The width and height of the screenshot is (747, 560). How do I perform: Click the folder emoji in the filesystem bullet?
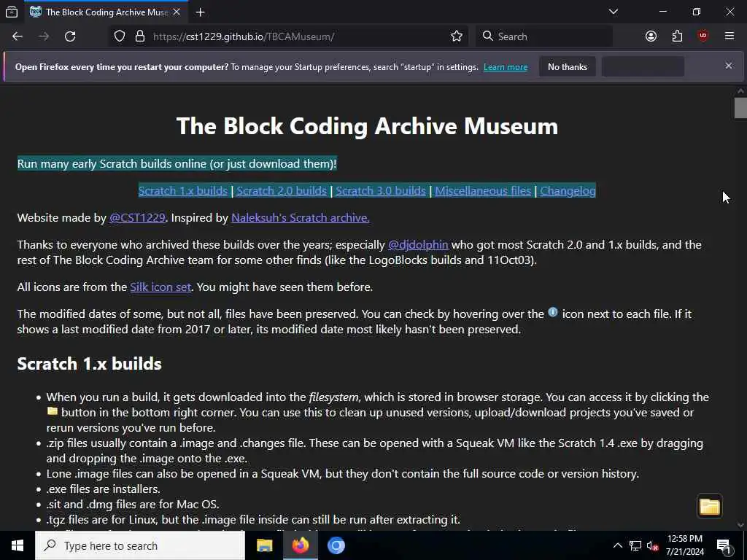53,411
